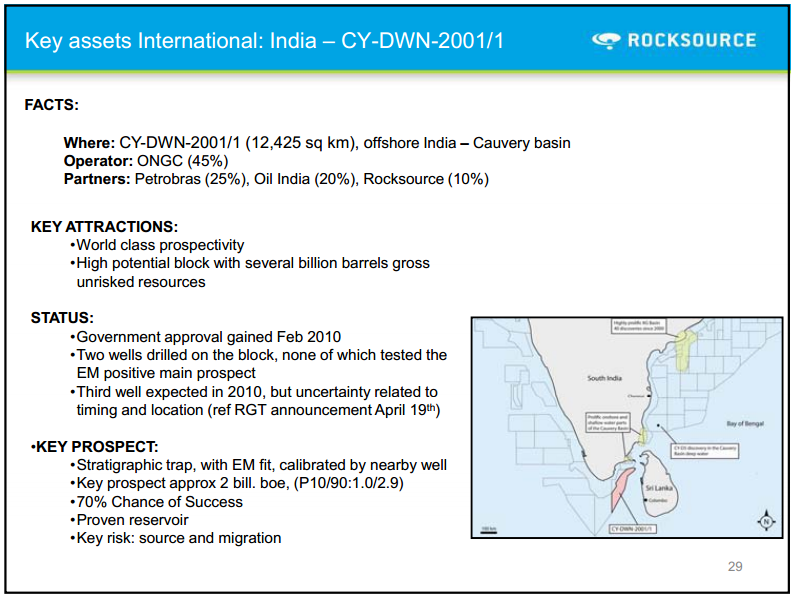Click the 'KEY ATTRACTIONS:' heading
The width and height of the screenshot is (796, 598).
(105, 226)
